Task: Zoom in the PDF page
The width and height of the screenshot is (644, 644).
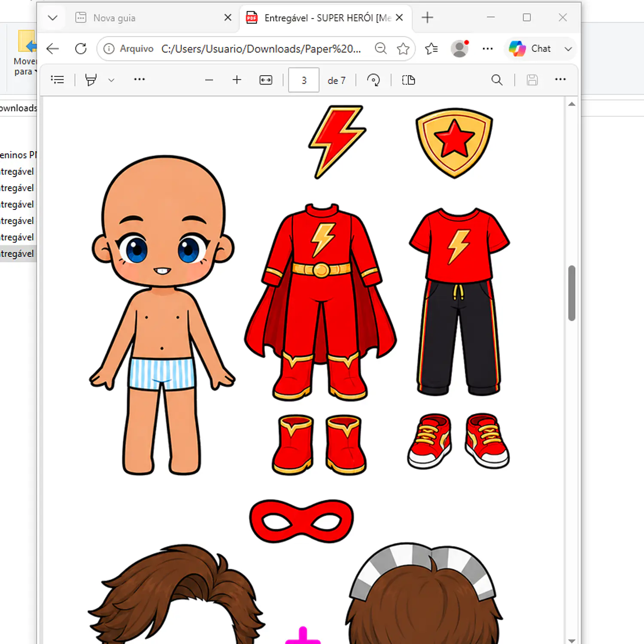Action: (x=237, y=80)
